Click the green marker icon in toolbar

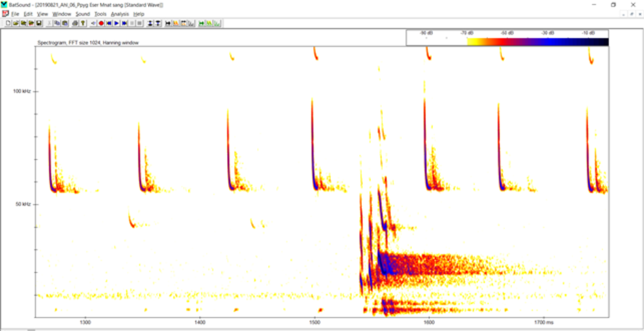(201, 23)
